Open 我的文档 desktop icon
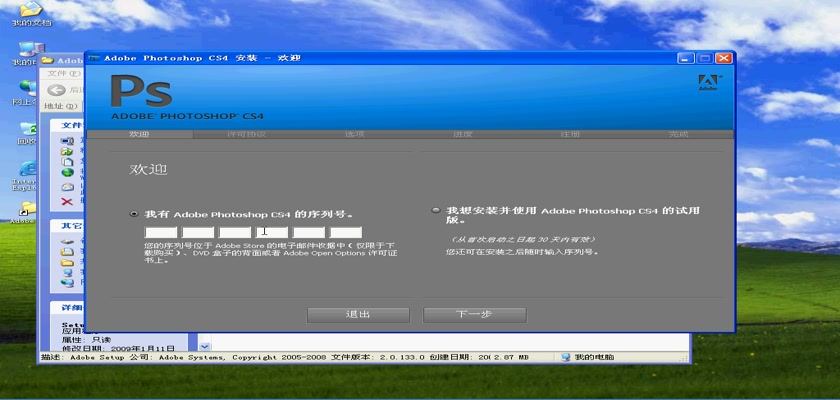The height and width of the screenshot is (400, 840). (x=31, y=13)
